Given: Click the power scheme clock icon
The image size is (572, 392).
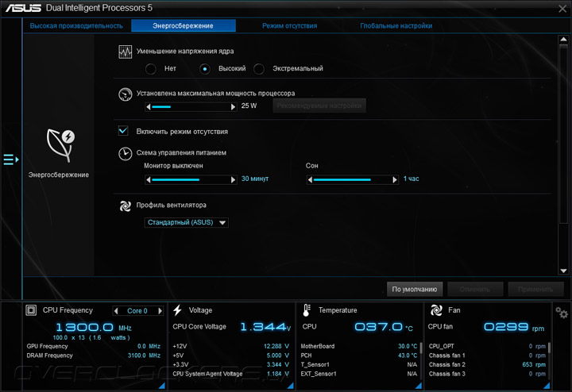Looking at the screenshot, I should (126, 154).
